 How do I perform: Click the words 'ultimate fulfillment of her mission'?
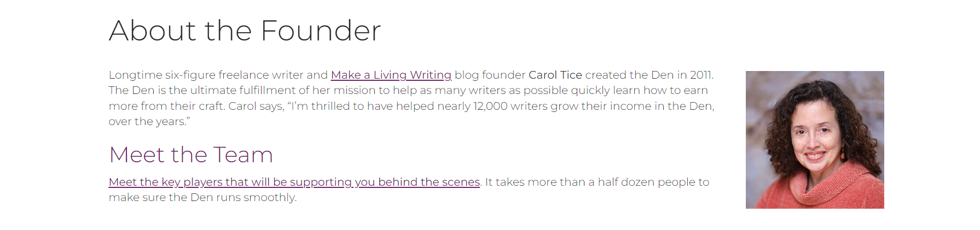click(247, 90)
